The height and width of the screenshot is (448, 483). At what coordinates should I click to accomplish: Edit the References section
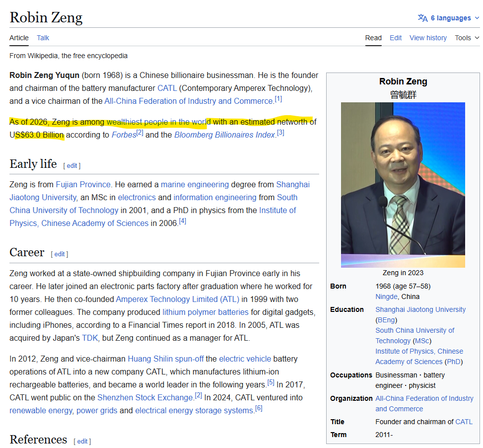pos(82,441)
